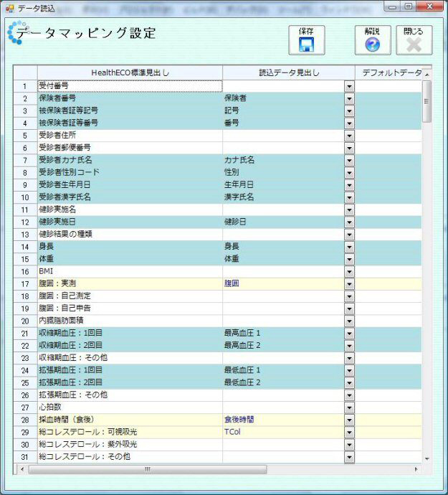Expand dropdown for 腹囲：実測 row
Image resolution: width=448 pixels, height=495 pixels.
349,284
